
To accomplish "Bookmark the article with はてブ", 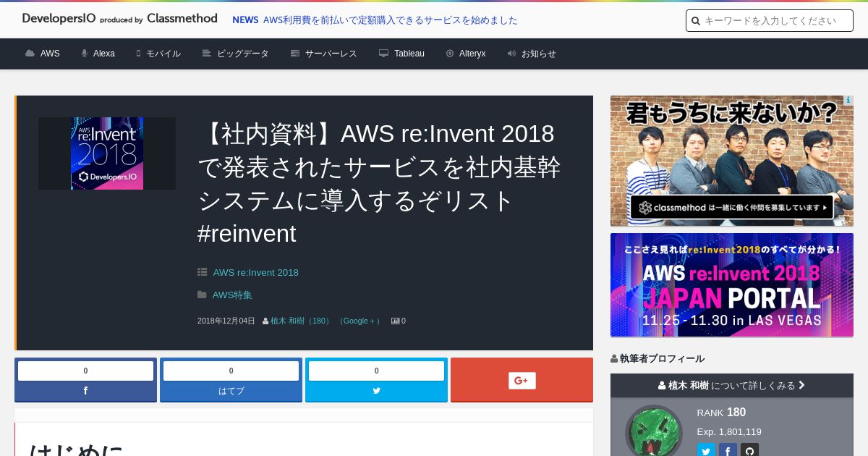I will pos(231,380).
